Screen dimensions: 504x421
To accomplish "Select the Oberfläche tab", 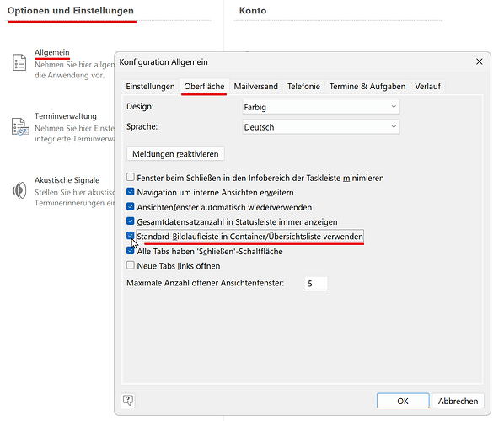I will [204, 87].
